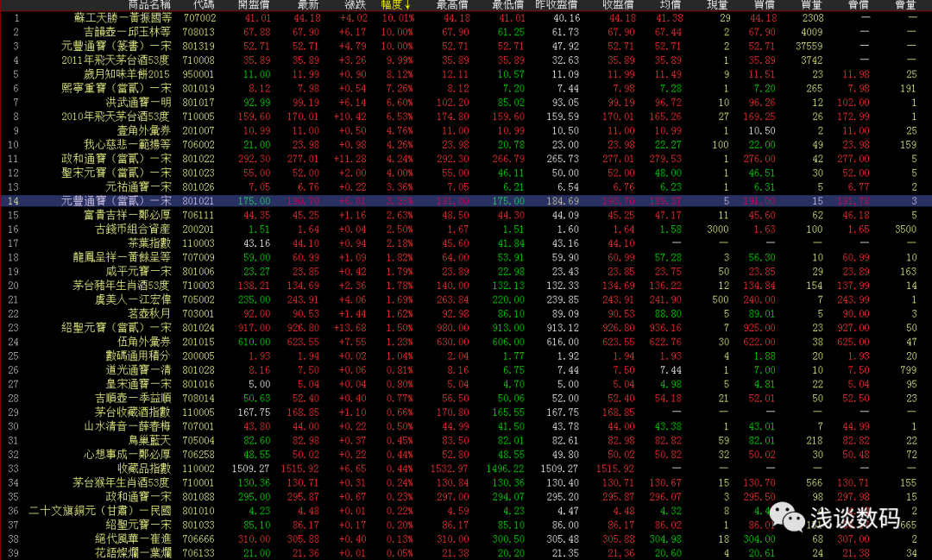932x560 pixels.
Task: Click highest price 980.00 cell
Action: coord(453,328)
